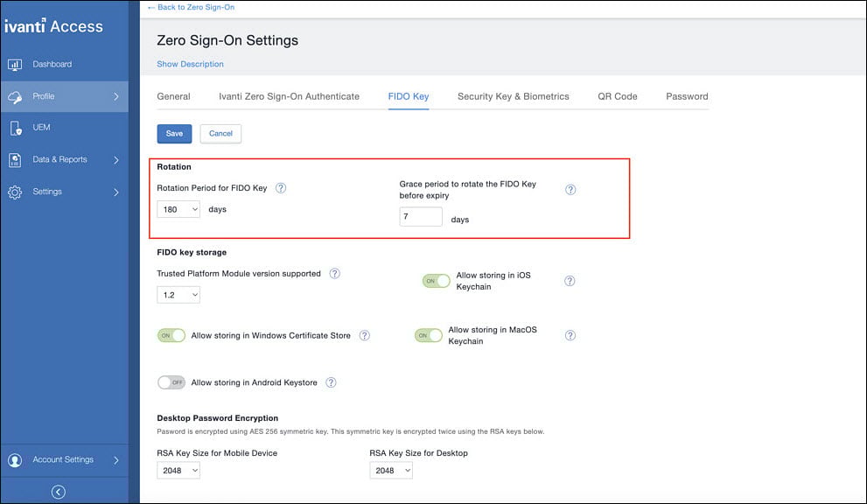Viewport: 867px width, 504px height.
Task: Expand the Settings menu chevron
Action: point(116,192)
